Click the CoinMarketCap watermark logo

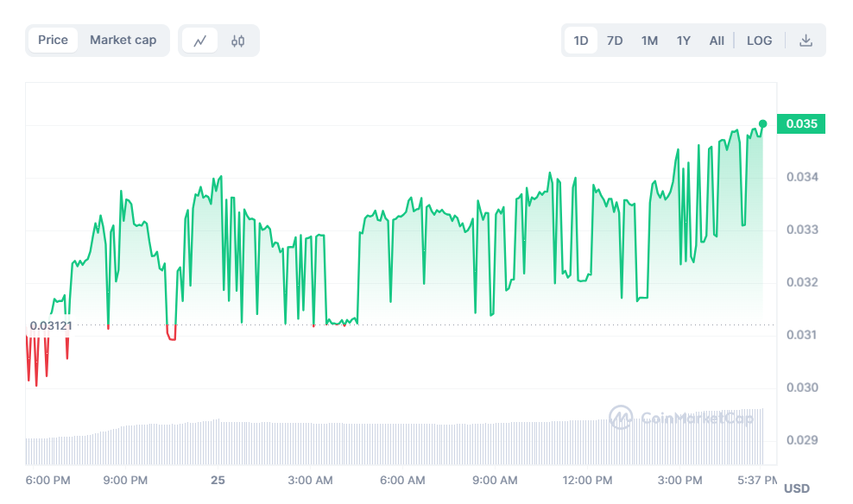coord(681,419)
